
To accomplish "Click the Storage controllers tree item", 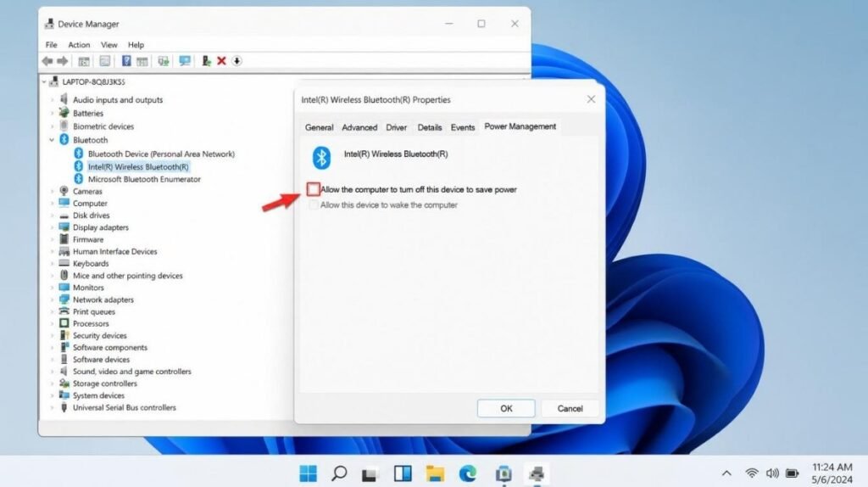I will [104, 383].
